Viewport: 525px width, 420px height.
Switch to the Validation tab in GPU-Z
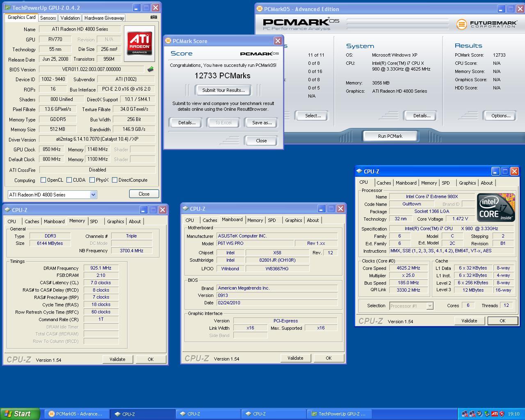click(x=70, y=18)
